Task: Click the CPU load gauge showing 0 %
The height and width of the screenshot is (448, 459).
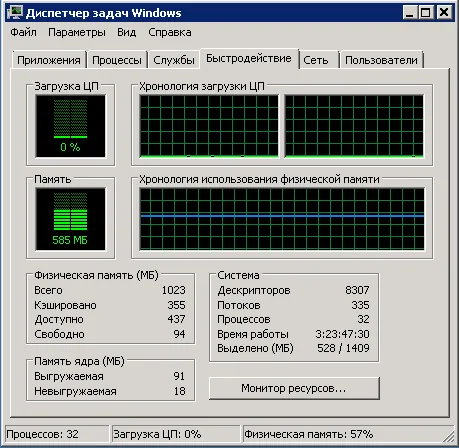Action: 70,126
